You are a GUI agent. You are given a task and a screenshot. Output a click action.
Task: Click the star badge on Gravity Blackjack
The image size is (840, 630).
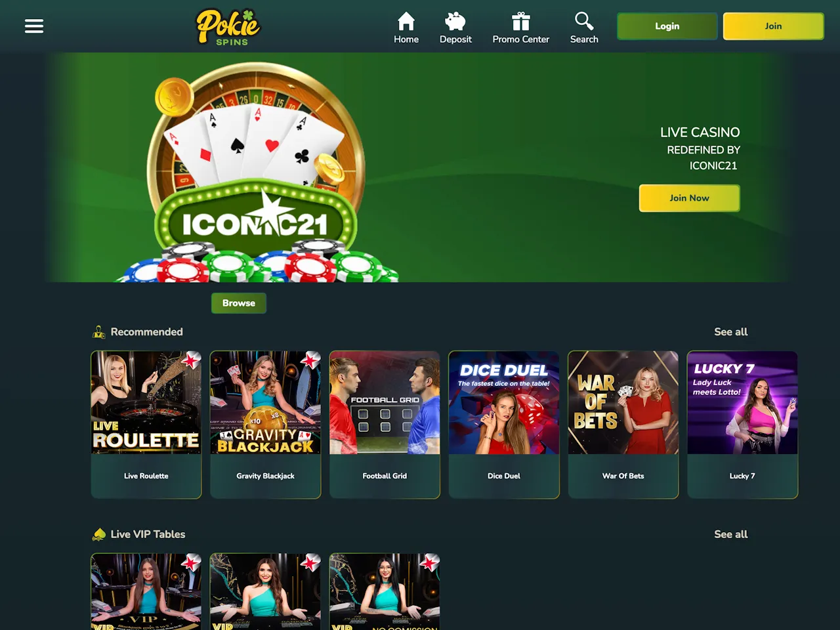pos(310,360)
